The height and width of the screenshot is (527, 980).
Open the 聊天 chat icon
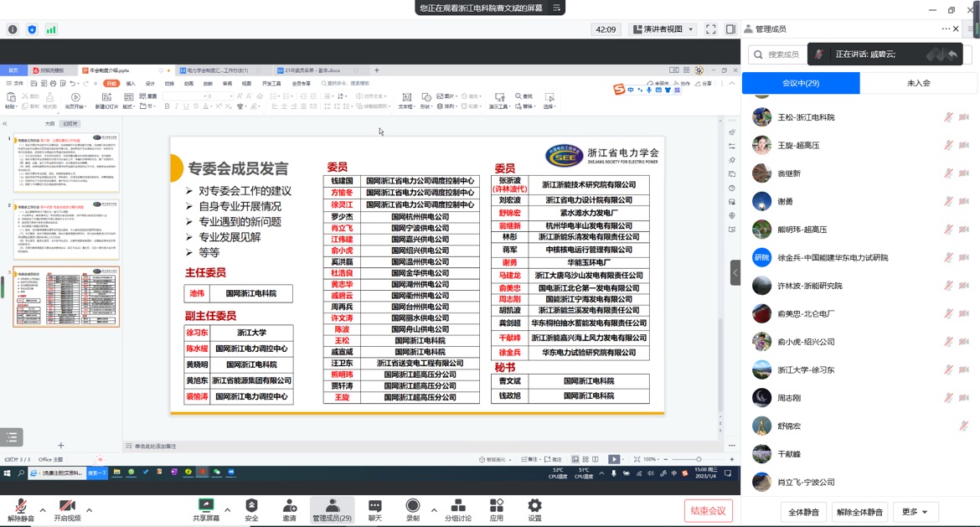[374, 509]
